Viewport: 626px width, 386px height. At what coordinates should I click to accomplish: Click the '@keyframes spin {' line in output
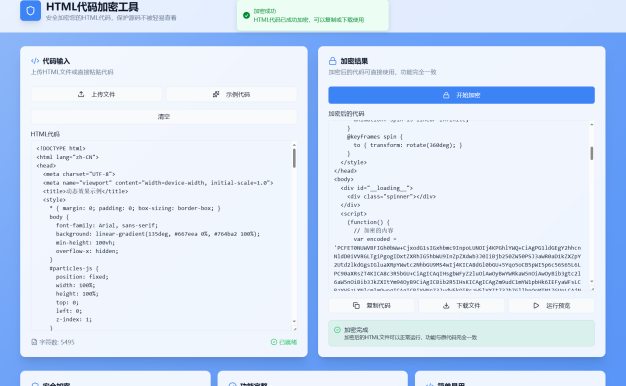(375, 137)
